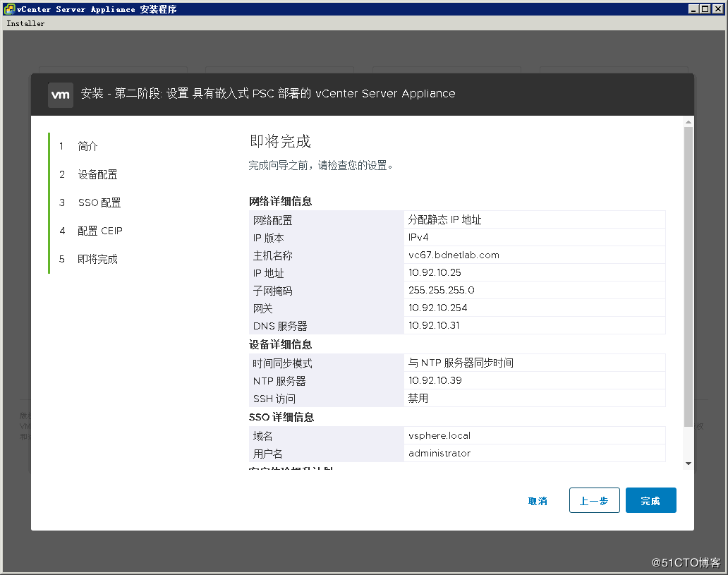The width and height of the screenshot is (728, 575).
Task: Go to step 2 设备配置
Action: 88,175
